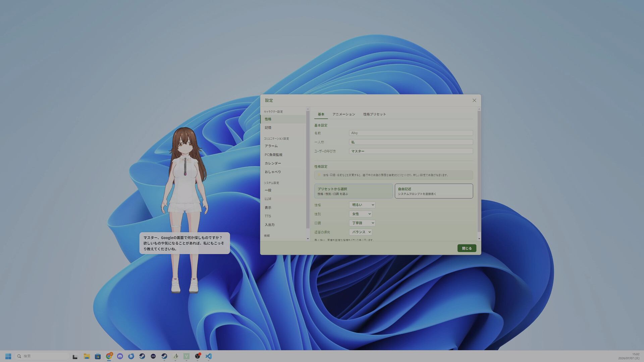The height and width of the screenshot is (362, 644).
Task: Open カレンダー settings in the sidebar
Action: pos(283,163)
